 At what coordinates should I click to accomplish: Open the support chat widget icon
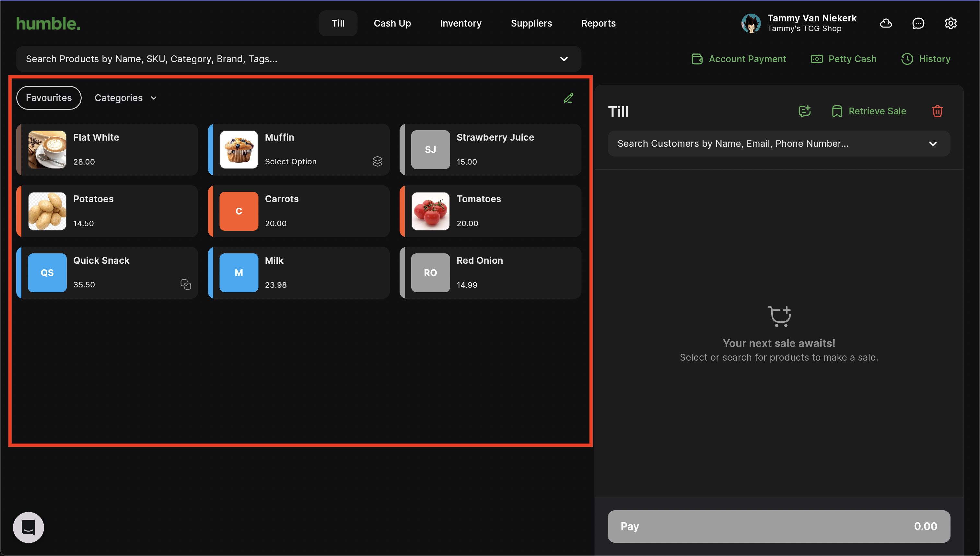(29, 527)
